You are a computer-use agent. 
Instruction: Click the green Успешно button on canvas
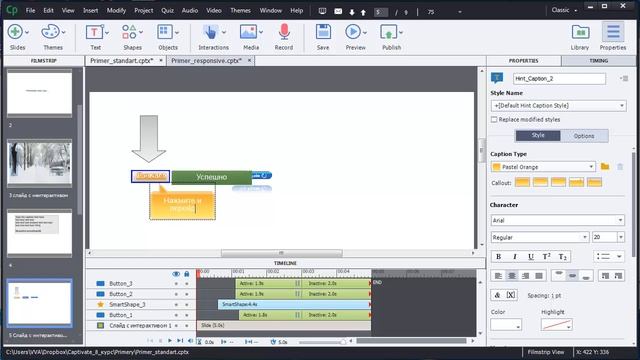tap(211, 177)
